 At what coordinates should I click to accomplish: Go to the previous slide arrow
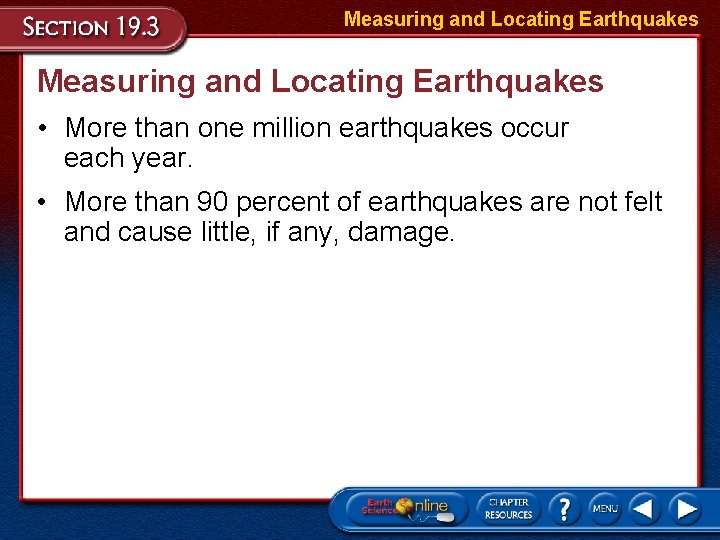pos(643,509)
